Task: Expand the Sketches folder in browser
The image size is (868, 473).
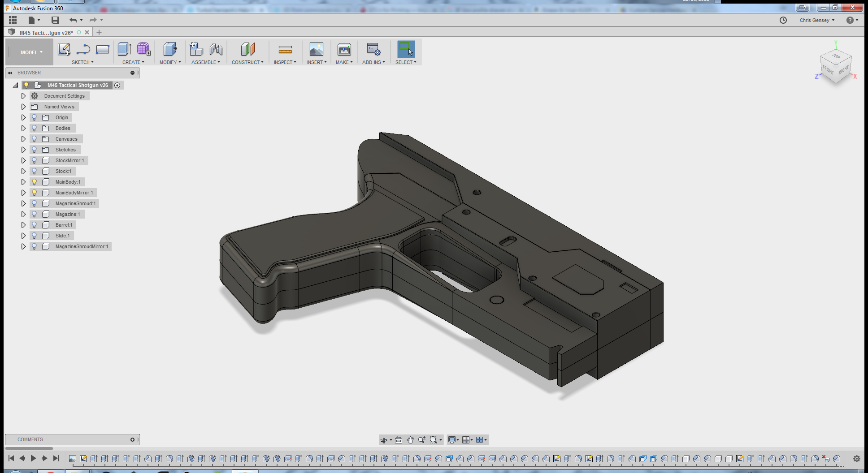Action: [x=23, y=150]
